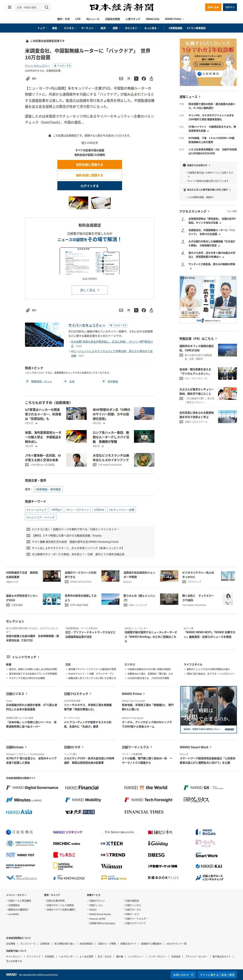Open LIVE in the top menu
The height and width of the screenshot is (980, 243).
click(x=78, y=19)
